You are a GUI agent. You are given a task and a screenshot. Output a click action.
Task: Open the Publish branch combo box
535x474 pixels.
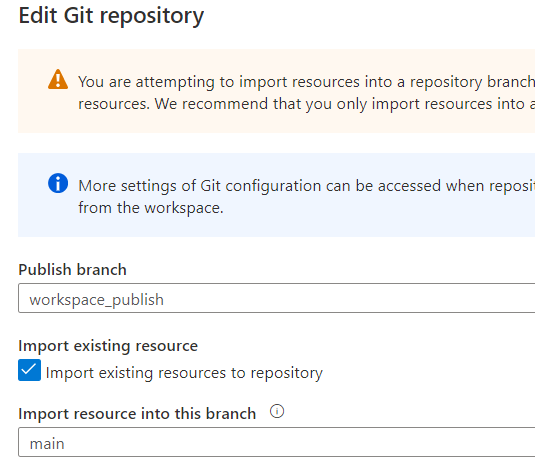click(276, 298)
